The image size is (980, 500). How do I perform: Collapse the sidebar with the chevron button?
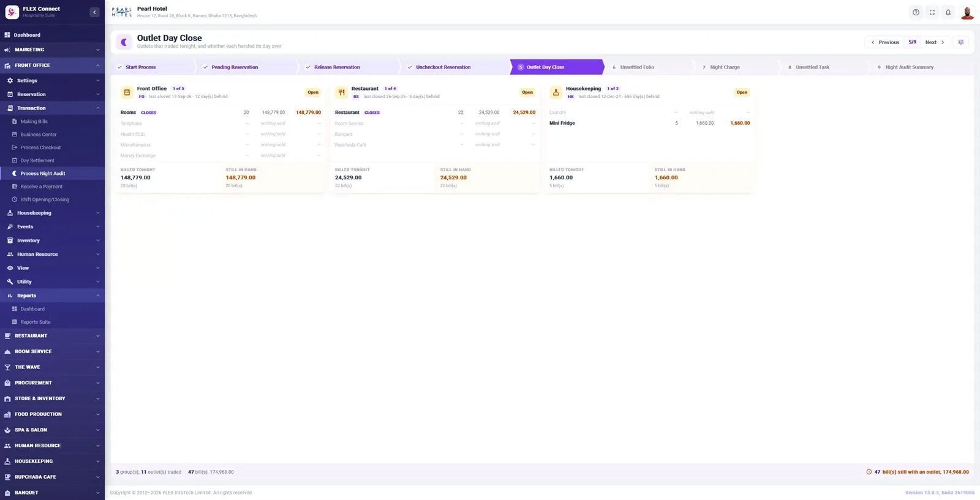point(94,12)
